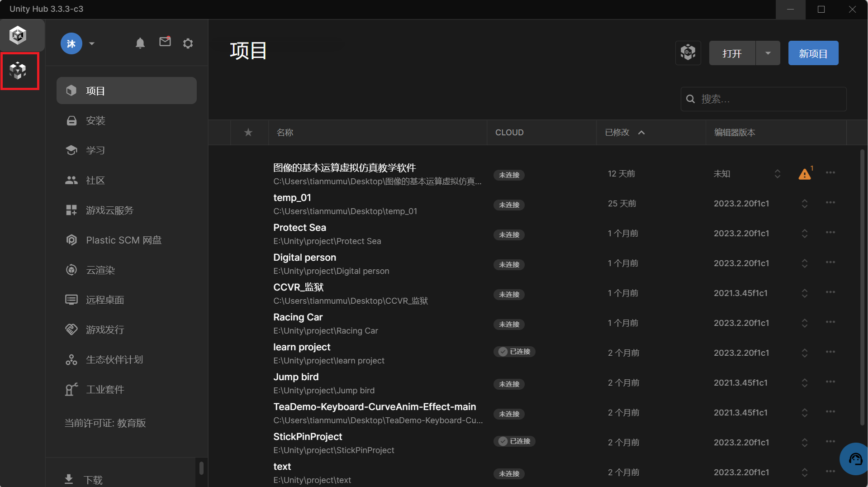Click the 打开 button
This screenshot has height=487, width=868.
(732, 53)
